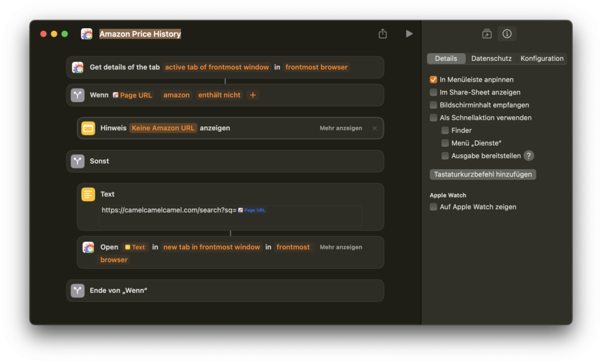This screenshot has width=602, height=364.
Task: Check the Menü „Dienste“ option
Action: 445,143
